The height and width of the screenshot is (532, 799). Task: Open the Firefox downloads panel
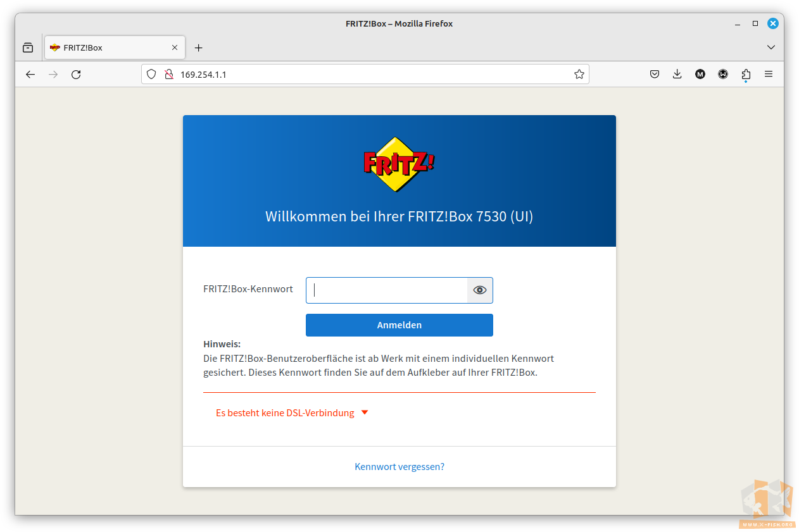tap(677, 74)
